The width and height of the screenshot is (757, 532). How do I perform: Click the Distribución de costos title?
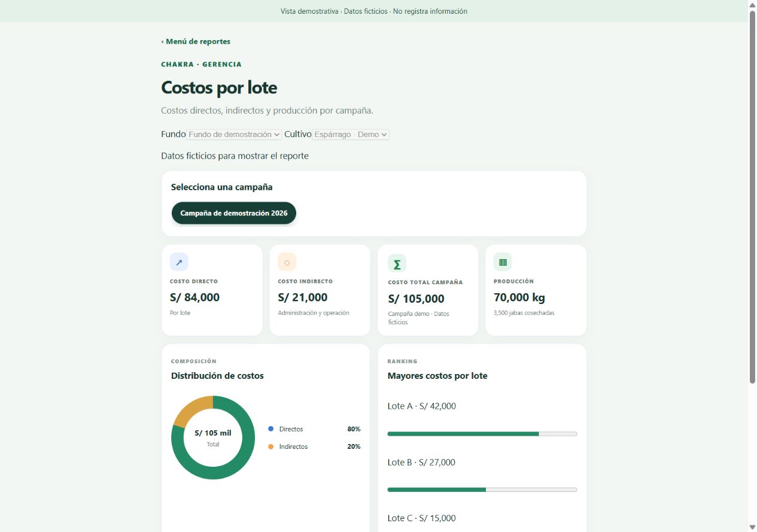pyautogui.click(x=217, y=376)
